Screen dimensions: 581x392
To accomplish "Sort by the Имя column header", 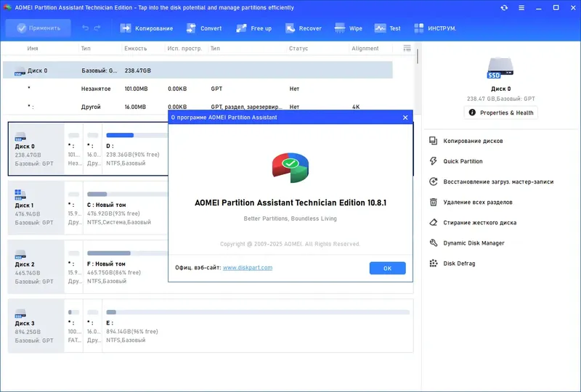I will click(33, 49).
